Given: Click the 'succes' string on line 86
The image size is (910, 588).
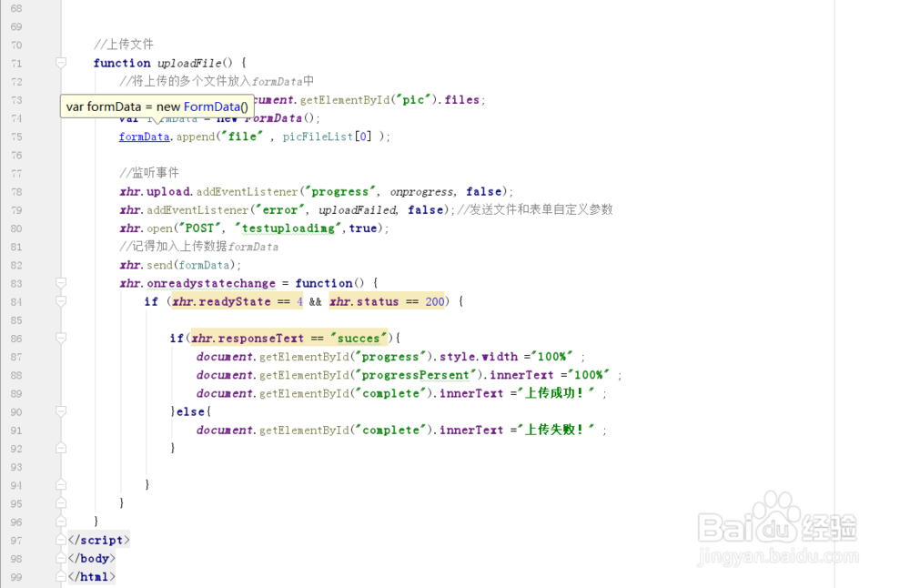Looking at the screenshot, I should 359,338.
